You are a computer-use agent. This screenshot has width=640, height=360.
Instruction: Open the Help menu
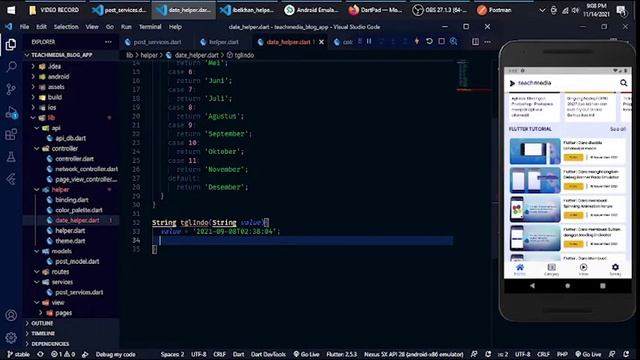click(x=175, y=27)
